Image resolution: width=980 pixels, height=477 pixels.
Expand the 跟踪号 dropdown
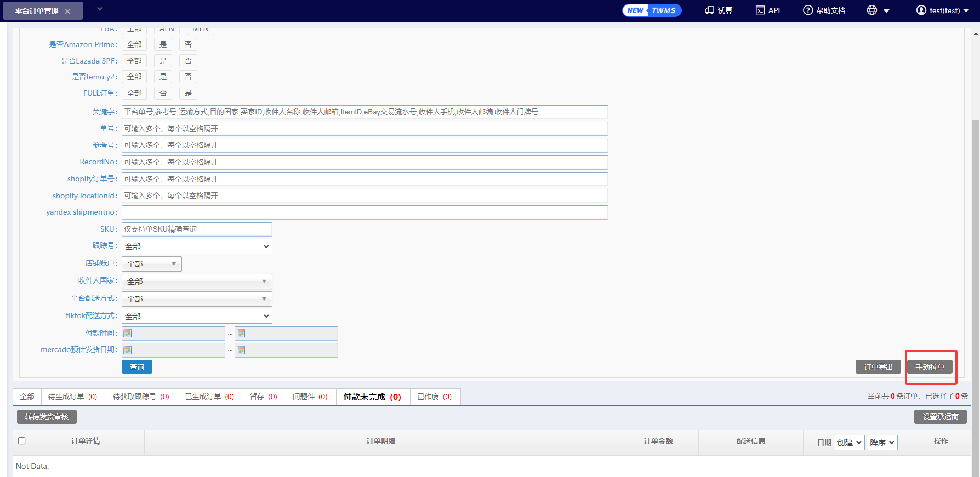pyautogui.click(x=197, y=246)
